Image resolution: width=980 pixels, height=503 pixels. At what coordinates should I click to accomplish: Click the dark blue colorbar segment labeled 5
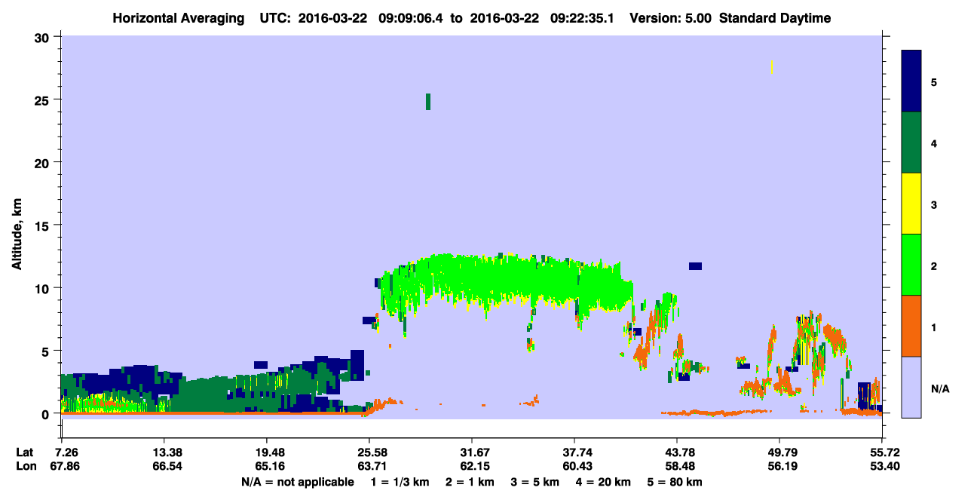pyautogui.click(x=911, y=81)
